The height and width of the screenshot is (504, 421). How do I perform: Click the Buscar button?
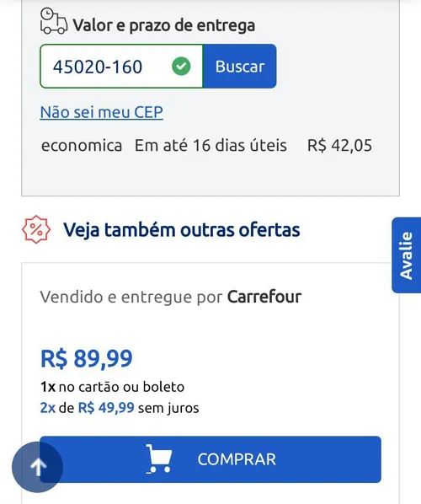pos(240,67)
